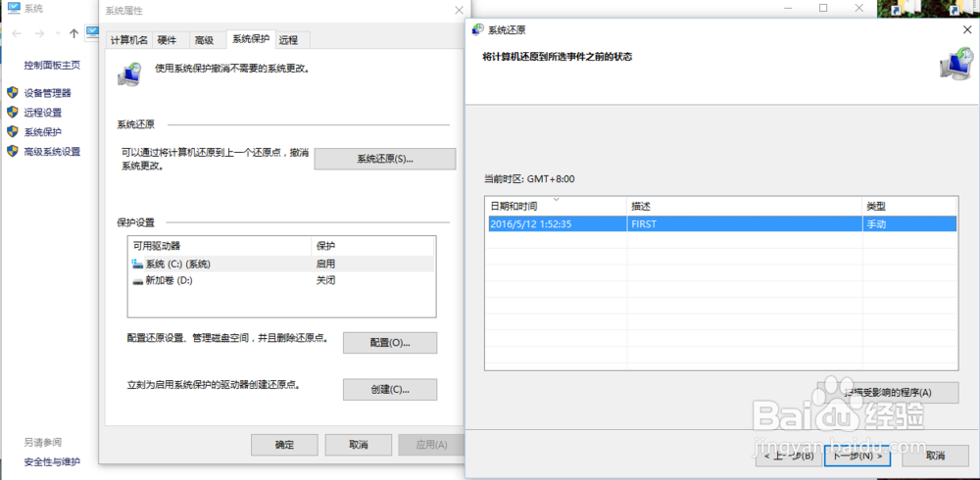The image size is (980, 480).
Task: Click 保护 column header
Action: (372, 246)
